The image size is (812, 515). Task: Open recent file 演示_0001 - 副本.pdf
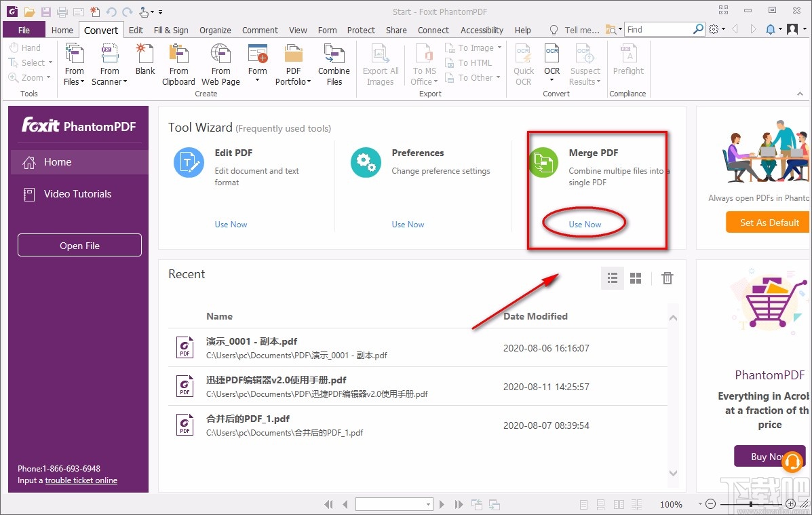coord(417,347)
